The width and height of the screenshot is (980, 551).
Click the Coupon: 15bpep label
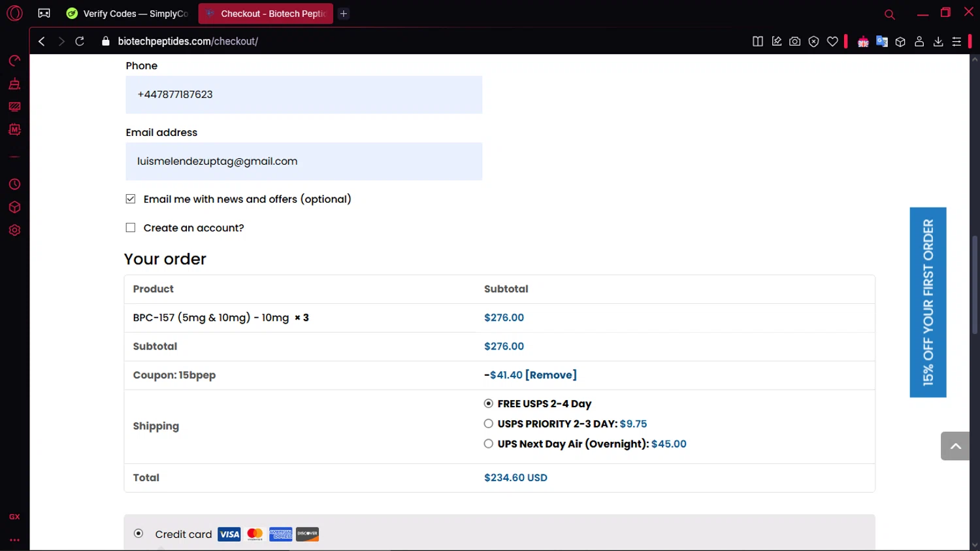pyautogui.click(x=174, y=375)
